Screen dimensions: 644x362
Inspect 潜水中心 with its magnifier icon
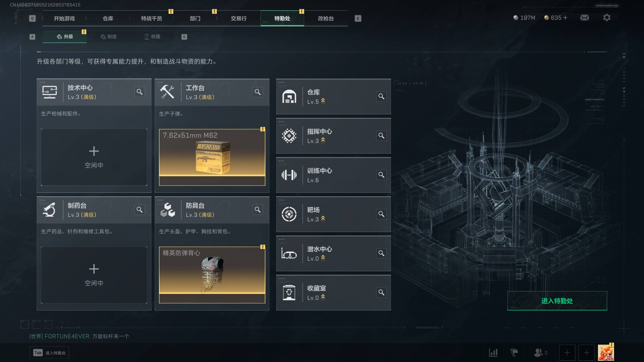(381, 253)
